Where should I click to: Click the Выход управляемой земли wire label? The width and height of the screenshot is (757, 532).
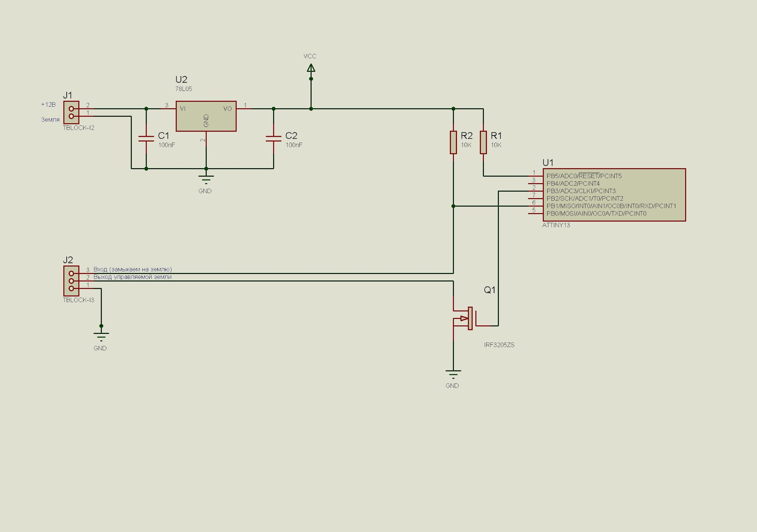132,277
